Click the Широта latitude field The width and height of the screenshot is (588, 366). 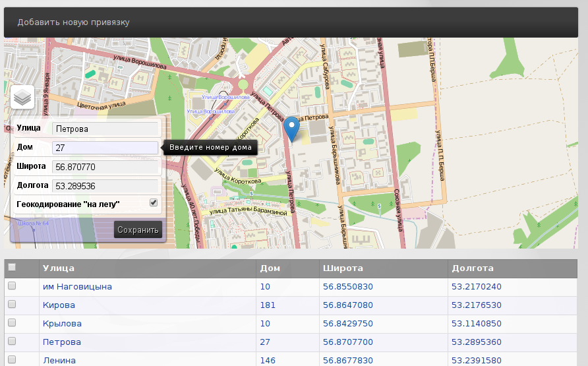pos(105,167)
